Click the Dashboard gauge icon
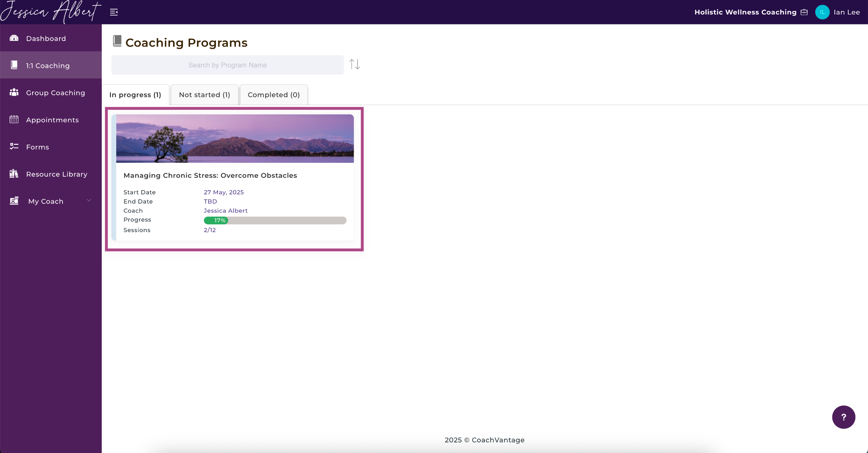 click(14, 38)
